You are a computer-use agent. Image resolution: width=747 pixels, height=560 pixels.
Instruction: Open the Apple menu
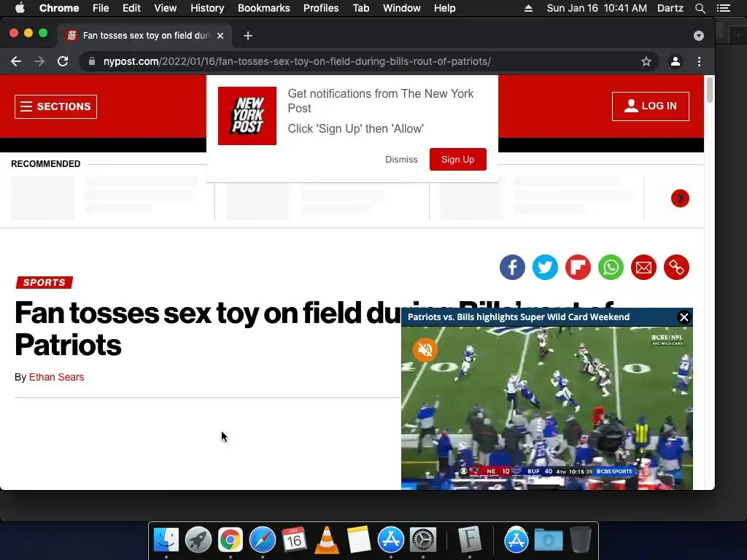click(20, 8)
